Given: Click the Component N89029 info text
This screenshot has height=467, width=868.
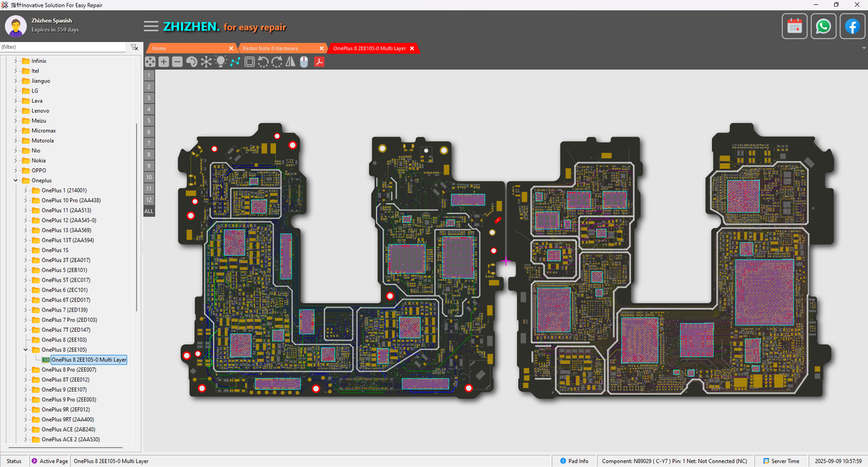Looking at the screenshot, I should click(674, 461).
